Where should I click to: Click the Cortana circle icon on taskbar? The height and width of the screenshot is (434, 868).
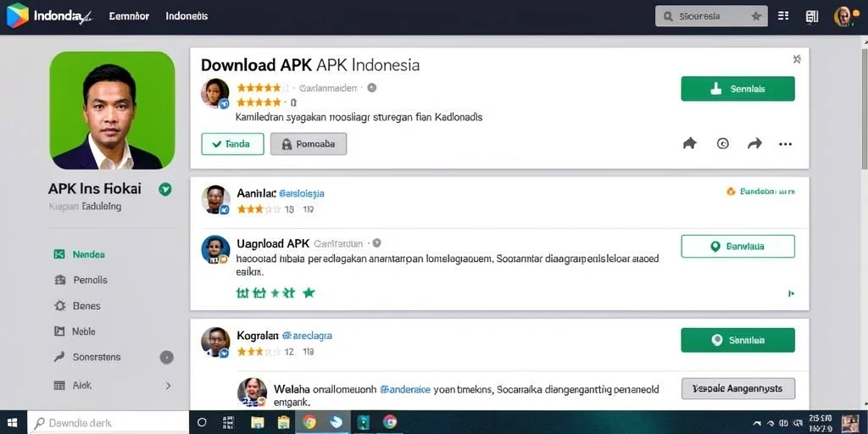pyautogui.click(x=202, y=422)
